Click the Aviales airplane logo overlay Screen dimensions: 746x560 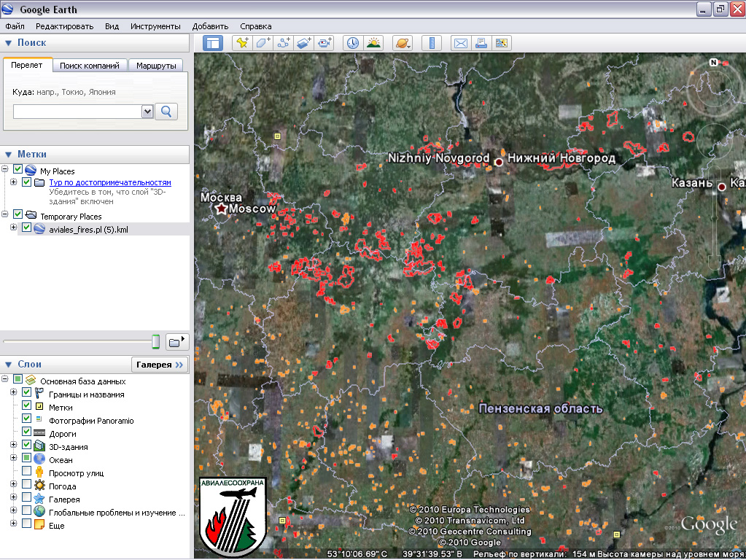[233, 517]
